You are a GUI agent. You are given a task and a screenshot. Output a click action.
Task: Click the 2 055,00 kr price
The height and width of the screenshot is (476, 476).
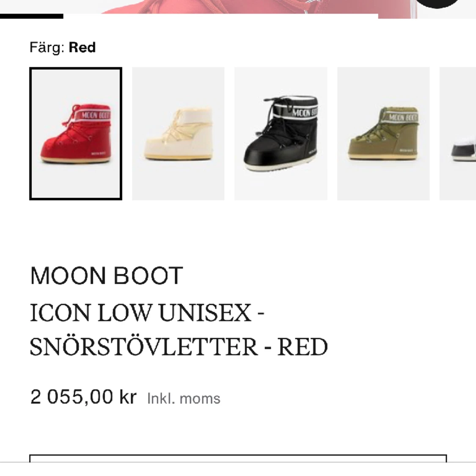coord(83,397)
